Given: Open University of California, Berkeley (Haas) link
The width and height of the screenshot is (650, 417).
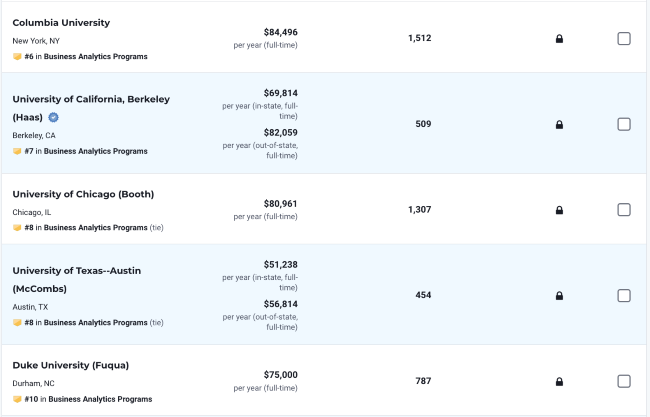Looking at the screenshot, I should pos(91,108).
